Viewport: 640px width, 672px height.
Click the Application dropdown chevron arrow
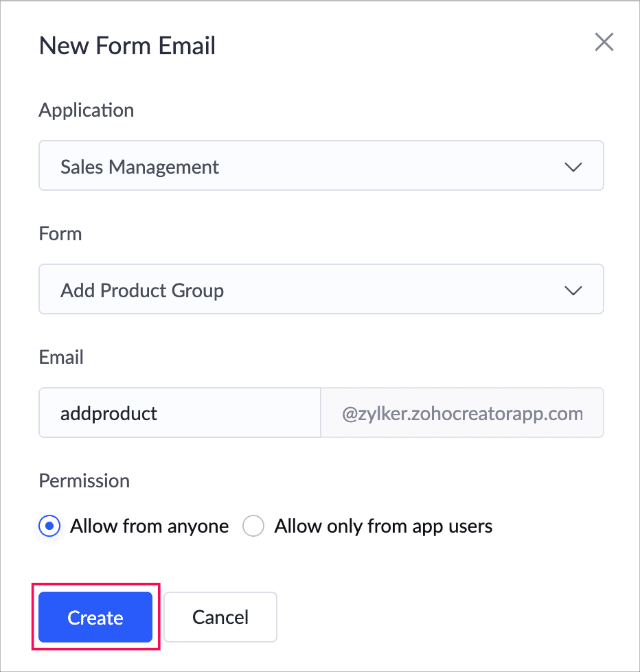[x=573, y=167]
